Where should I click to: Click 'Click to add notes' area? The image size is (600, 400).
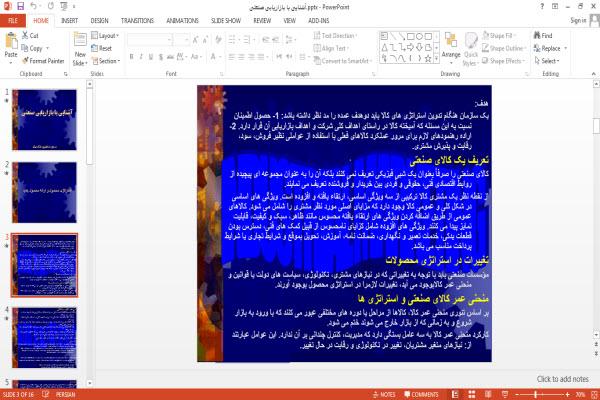click(x=562, y=379)
